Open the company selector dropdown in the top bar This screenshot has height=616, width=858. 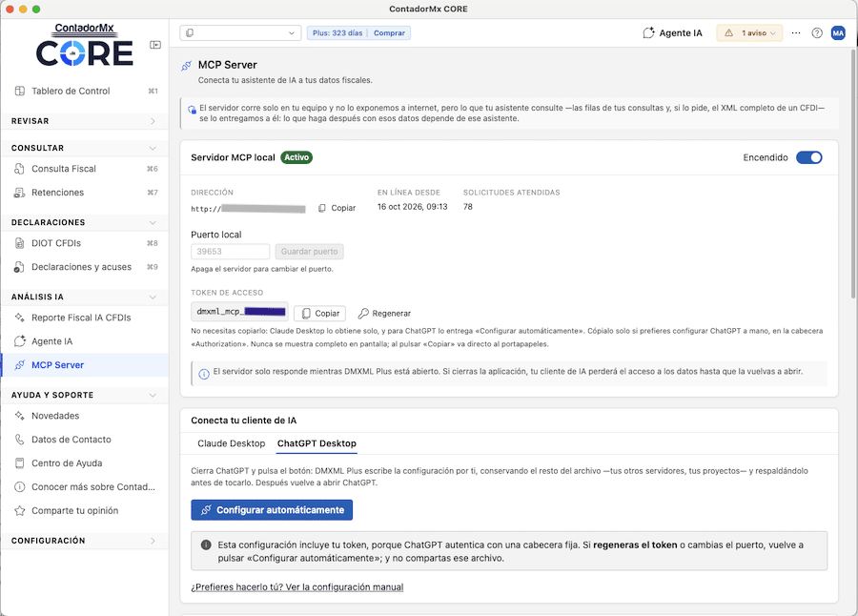(240, 32)
